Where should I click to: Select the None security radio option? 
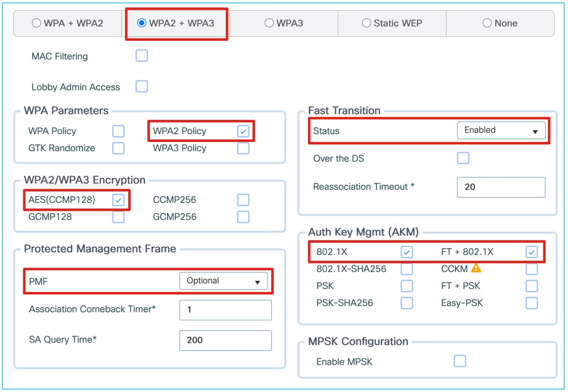coord(487,23)
